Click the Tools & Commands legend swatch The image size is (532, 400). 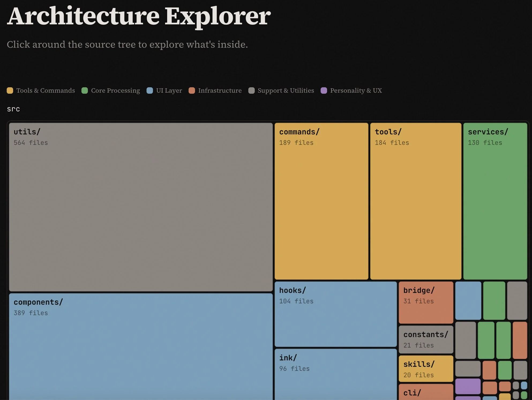click(10, 90)
